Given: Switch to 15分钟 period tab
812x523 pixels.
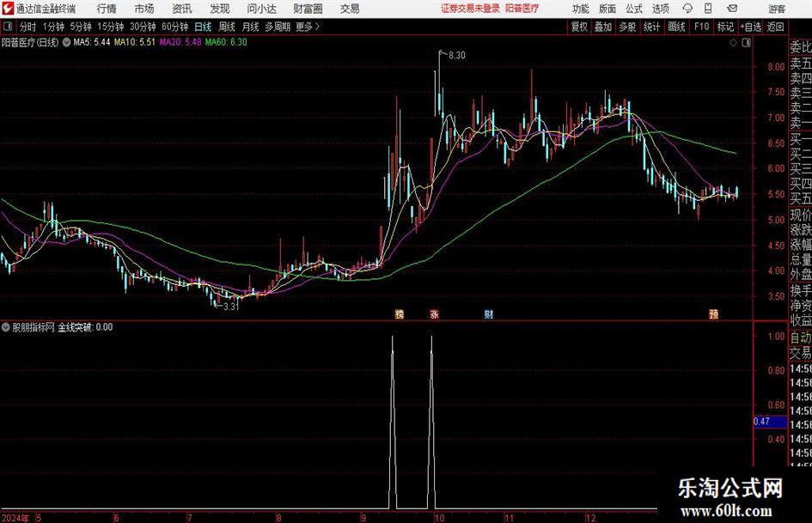Looking at the screenshot, I should pos(110,27).
